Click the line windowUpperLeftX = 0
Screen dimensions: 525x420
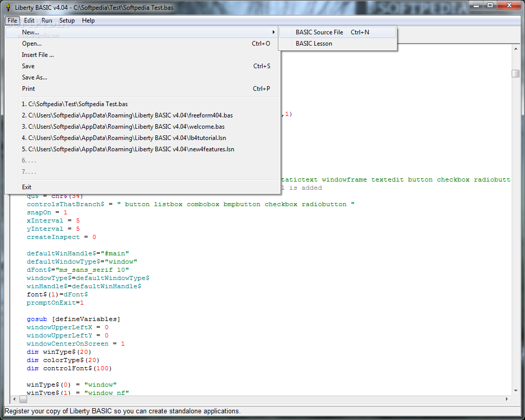68,328
